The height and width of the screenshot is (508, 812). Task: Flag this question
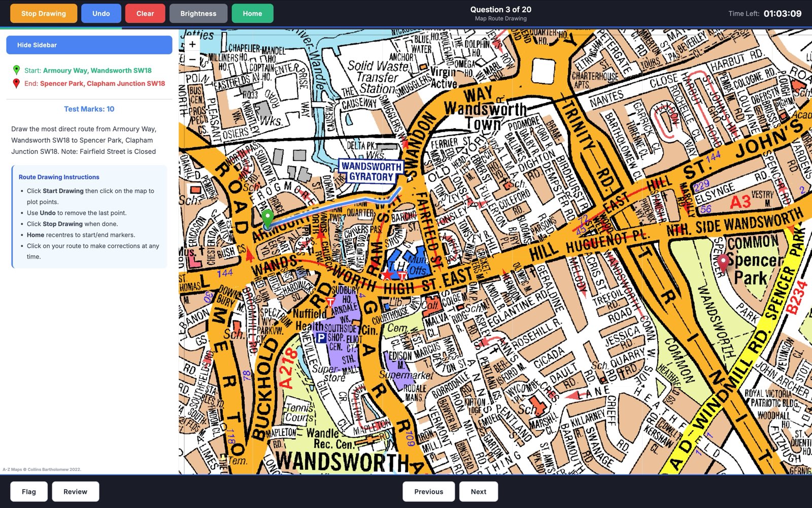click(29, 491)
